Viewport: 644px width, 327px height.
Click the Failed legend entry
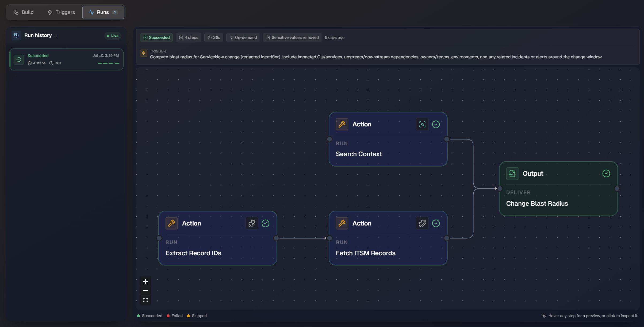175,316
